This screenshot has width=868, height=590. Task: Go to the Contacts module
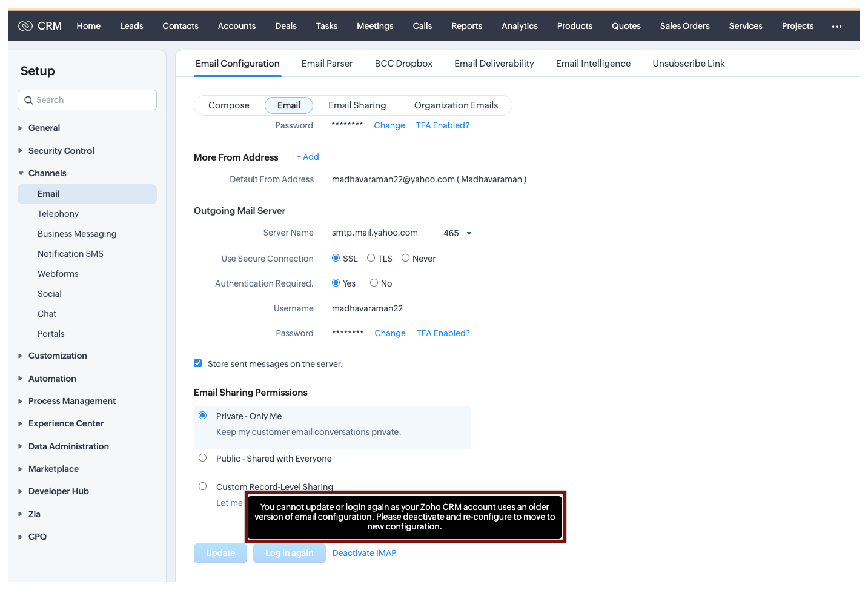click(x=181, y=26)
